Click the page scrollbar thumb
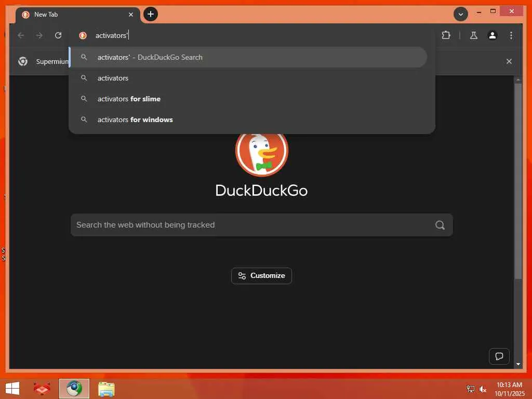The height and width of the screenshot is (399, 532). (518, 181)
